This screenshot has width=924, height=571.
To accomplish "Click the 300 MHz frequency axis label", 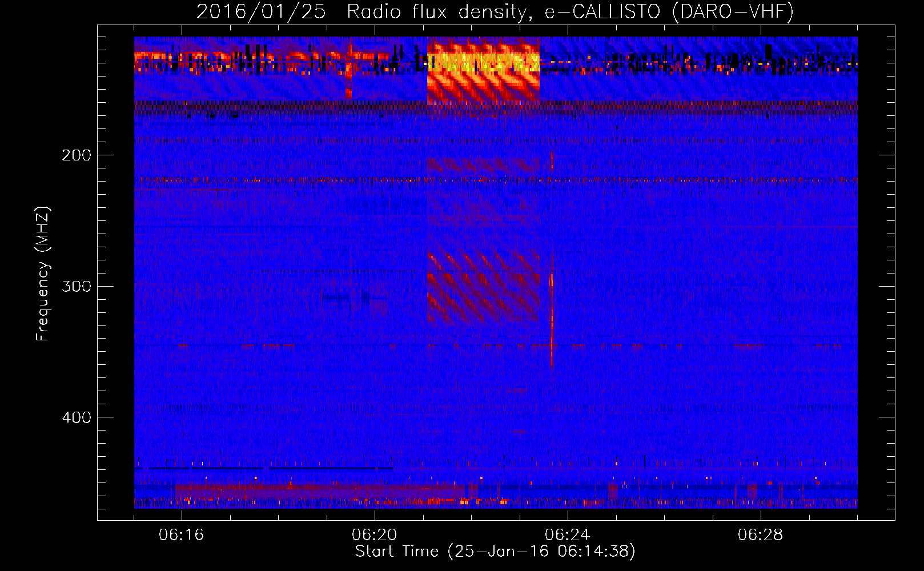I will coord(76,286).
